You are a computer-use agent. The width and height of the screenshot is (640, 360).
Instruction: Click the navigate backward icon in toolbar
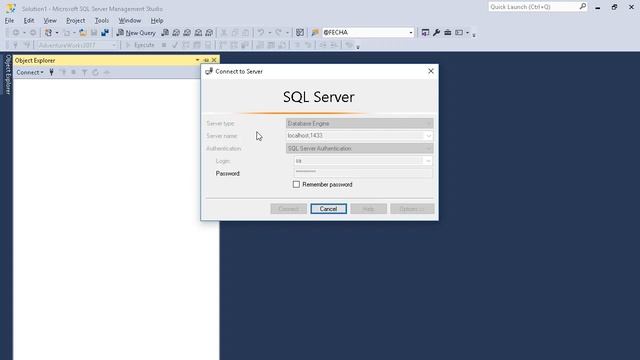(16, 33)
